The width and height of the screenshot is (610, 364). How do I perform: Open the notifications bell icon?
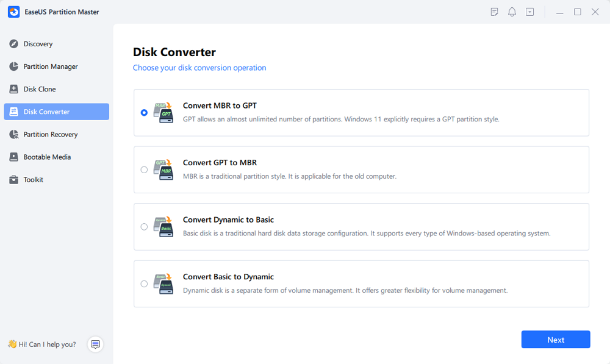coord(512,12)
